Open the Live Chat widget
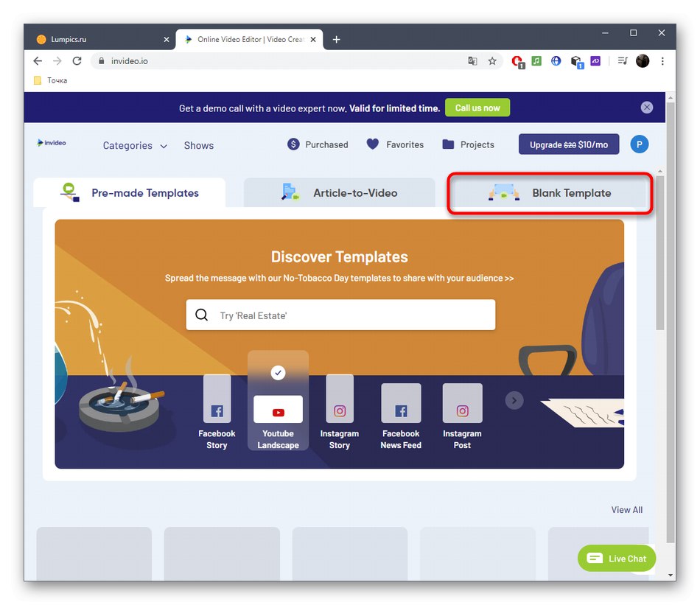 (x=617, y=558)
